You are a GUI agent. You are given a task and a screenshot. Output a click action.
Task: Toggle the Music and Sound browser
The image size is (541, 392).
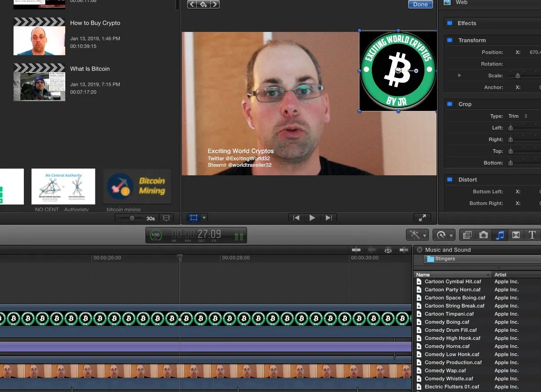click(x=500, y=235)
